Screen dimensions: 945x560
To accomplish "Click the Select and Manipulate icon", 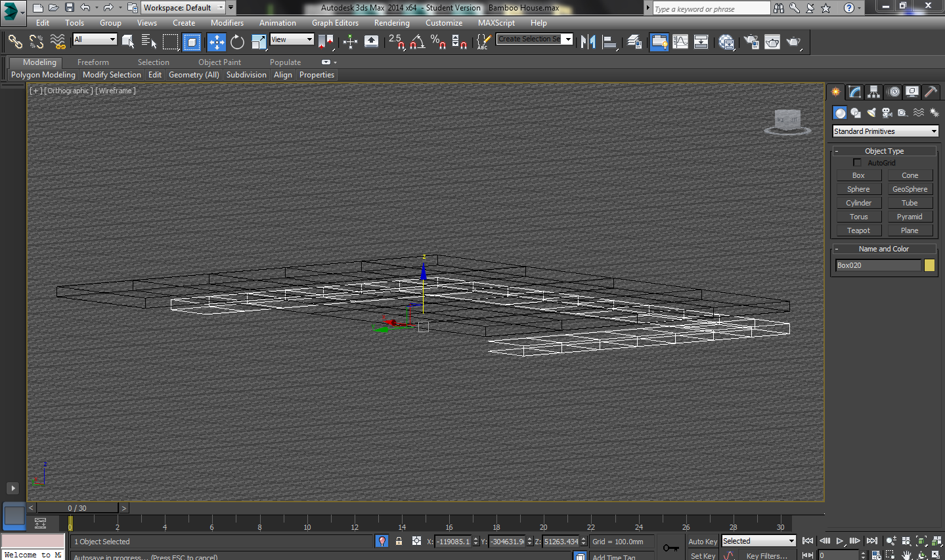I will 350,42.
